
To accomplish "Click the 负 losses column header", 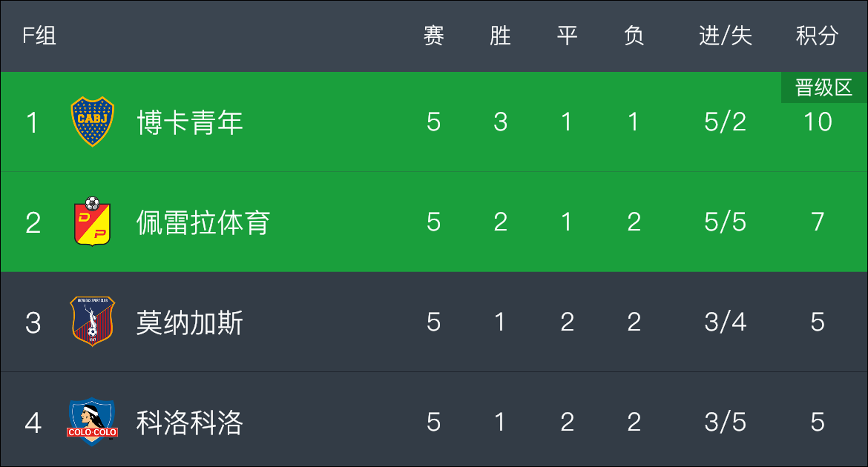I will (x=634, y=36).
